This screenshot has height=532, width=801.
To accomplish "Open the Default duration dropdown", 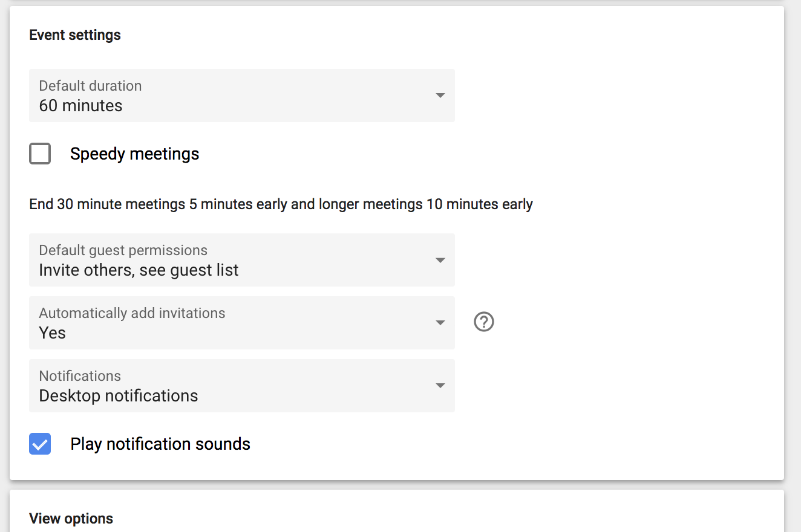I will click(x=242, y=96).
